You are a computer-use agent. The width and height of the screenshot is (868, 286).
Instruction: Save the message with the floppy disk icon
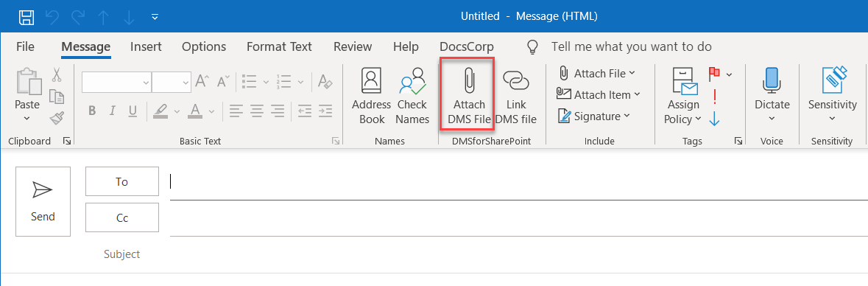click(27, 17)
